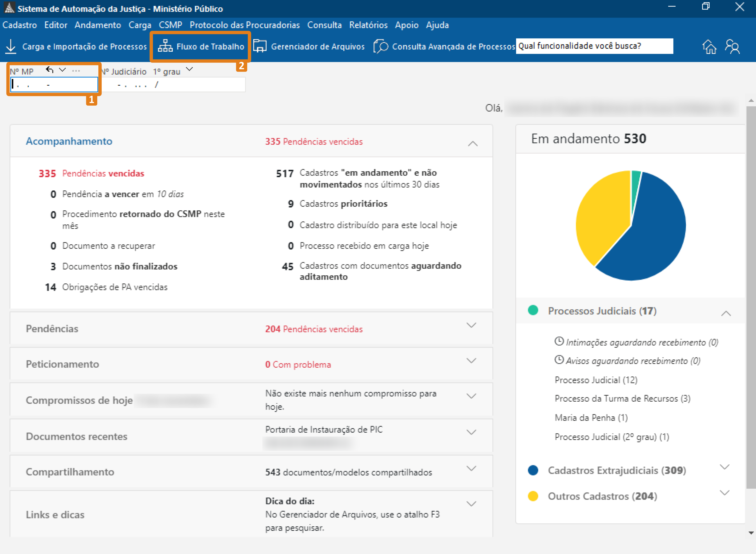This screenshot has height=554, width=756.
Task: Open the Relatórios menu
Action: point(368,25)
